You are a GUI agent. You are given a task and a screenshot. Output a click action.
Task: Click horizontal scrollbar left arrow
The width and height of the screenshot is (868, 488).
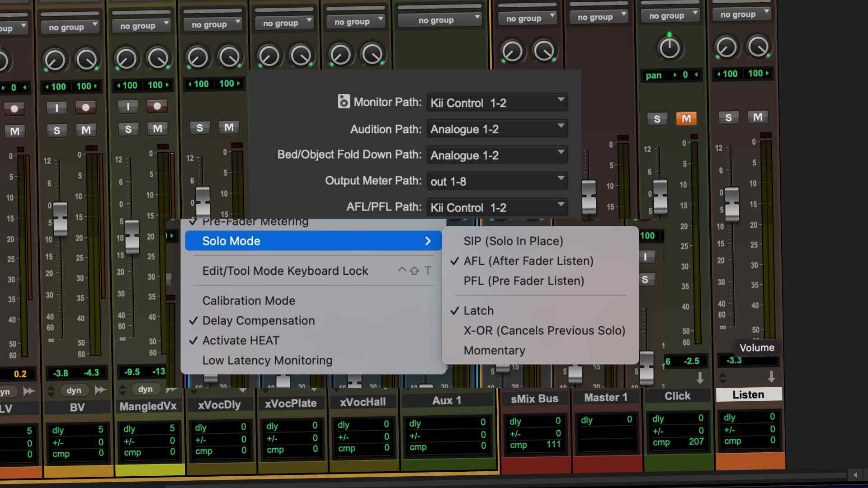pos(855,475)
